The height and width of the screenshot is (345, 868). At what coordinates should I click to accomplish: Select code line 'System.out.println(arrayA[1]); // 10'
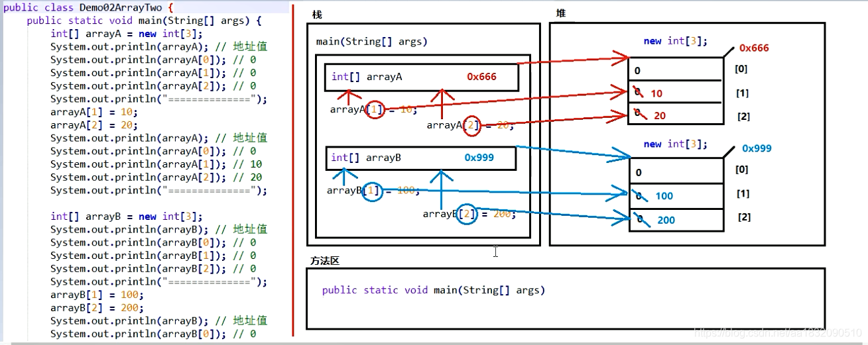point(156,164)
